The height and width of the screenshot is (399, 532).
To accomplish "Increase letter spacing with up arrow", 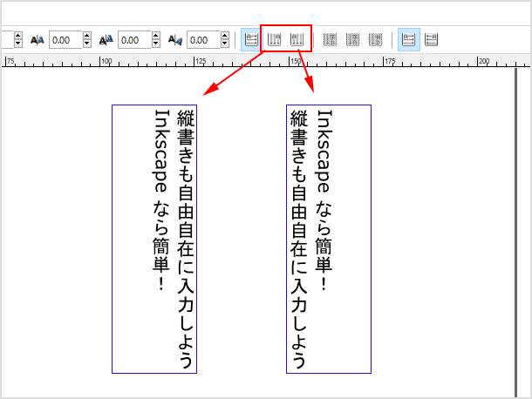I will 87,36.
